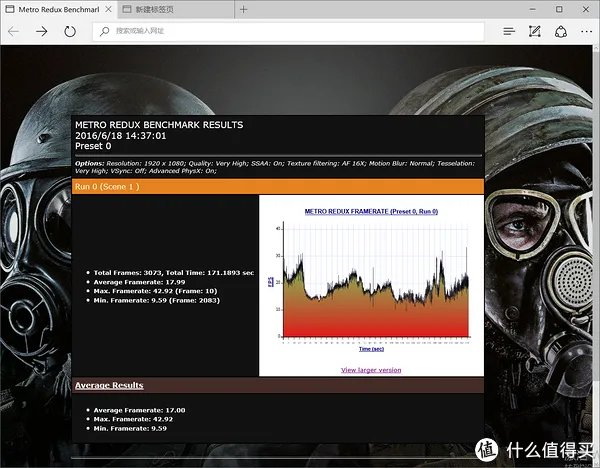Switch to the second browser tab
The image size is (600, 468).
click(175, 9)
